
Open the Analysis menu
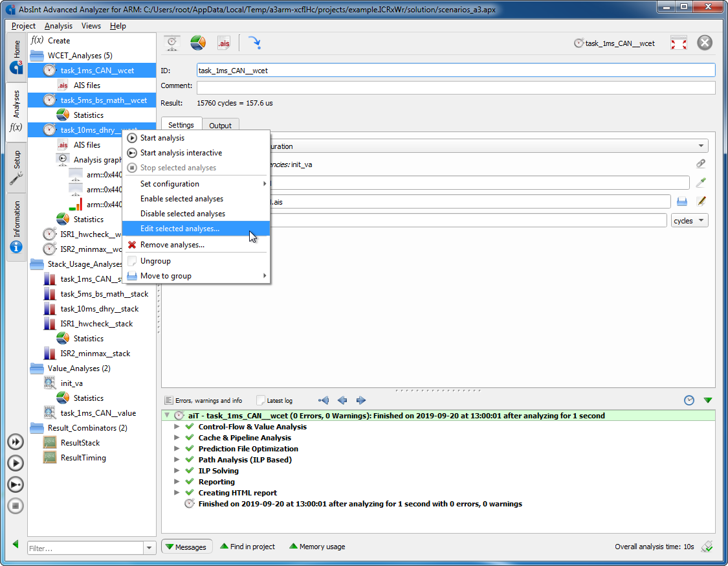(58, 26)
